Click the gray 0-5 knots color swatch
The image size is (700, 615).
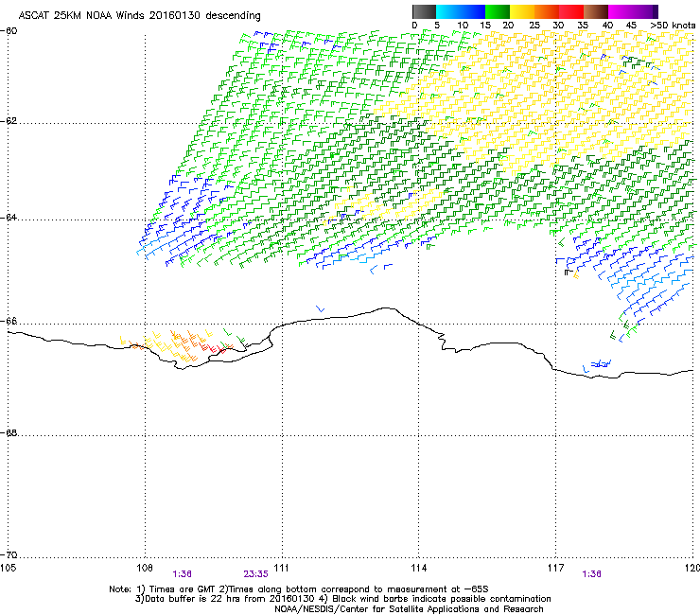coord(424,11)
